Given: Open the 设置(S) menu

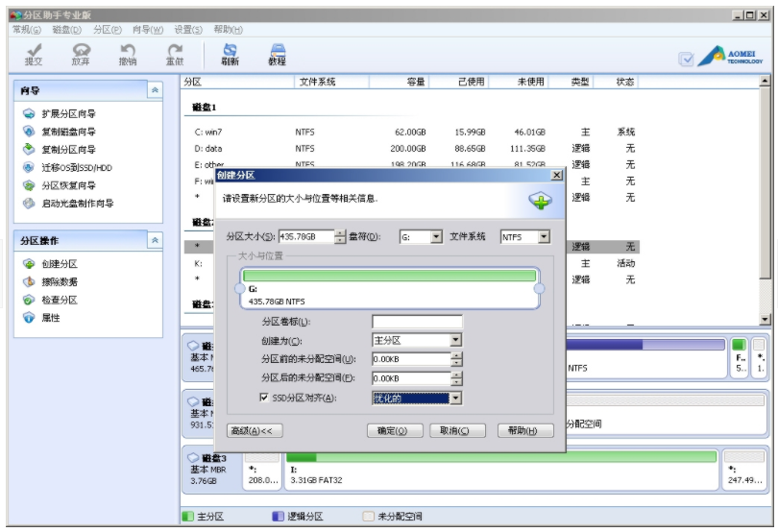Looking at the screenshot, I should pyautogui.click(x=188, y=30).
